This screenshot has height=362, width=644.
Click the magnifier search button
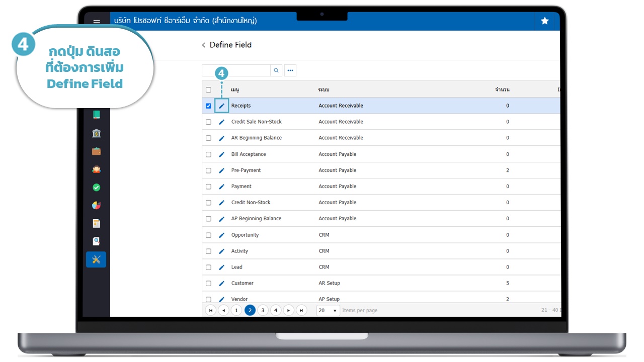point(276,70)
